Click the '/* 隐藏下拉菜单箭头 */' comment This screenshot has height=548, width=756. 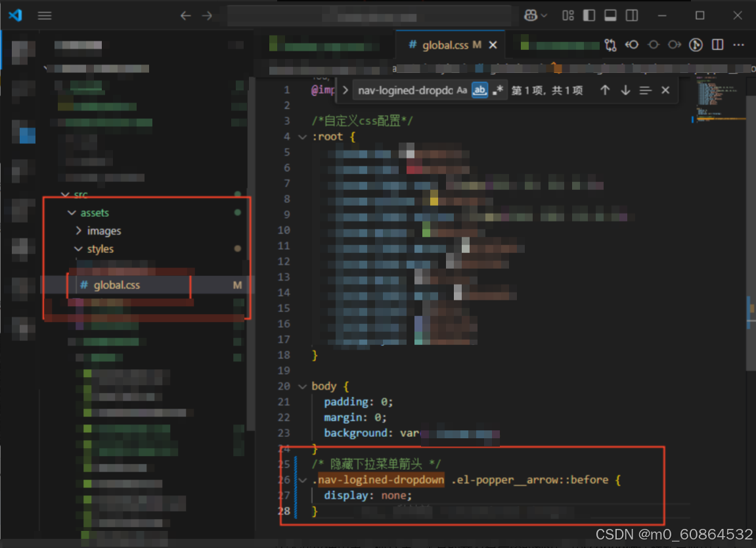376,464
